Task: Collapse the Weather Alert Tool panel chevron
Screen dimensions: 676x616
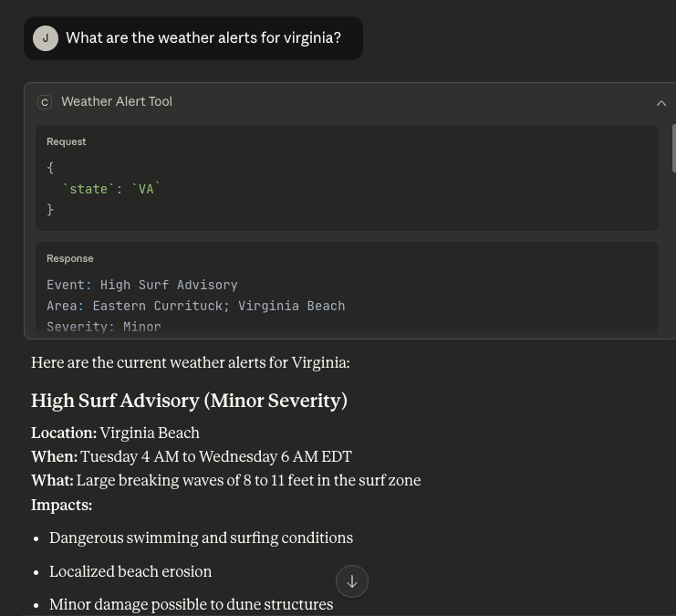Action: [661, 103]
